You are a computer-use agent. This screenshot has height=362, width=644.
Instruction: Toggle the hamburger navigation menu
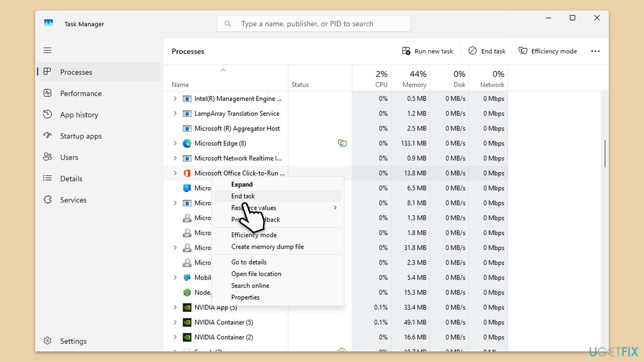click(47, 50)
